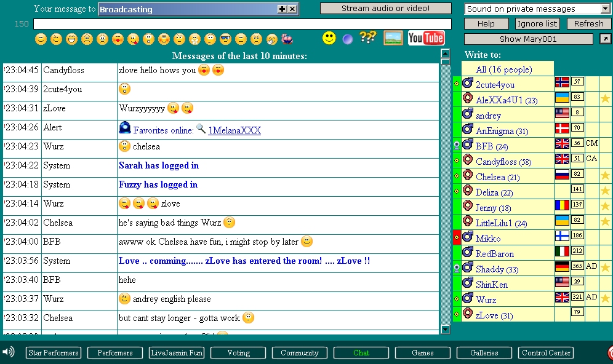The height and width of the screenshot is (364, 613).
Task: Insert the sunglasses smiley emoticon
Action: coord(225,39)
